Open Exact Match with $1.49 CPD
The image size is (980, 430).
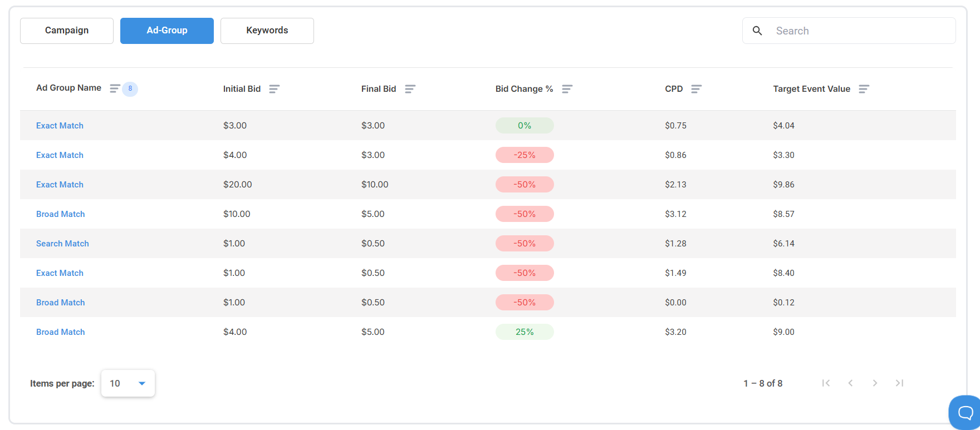60,273
